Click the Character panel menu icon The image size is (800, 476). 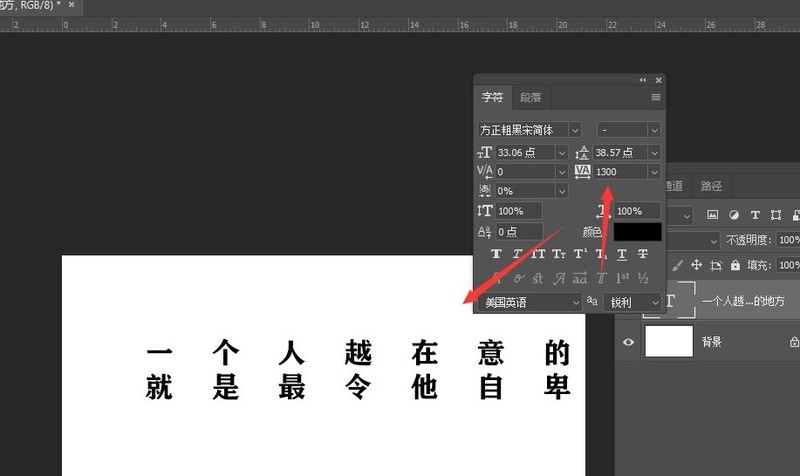click(656, 97)
